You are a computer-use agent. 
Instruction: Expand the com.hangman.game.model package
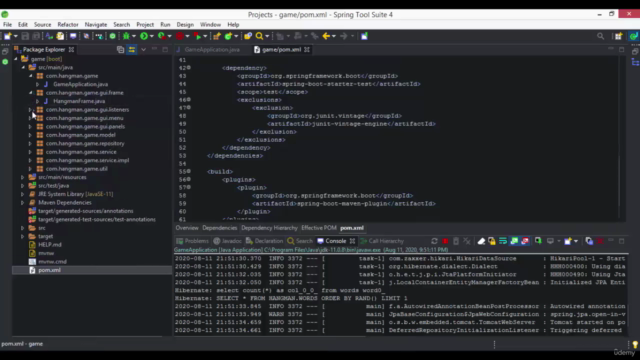click(x=30, y=135)
